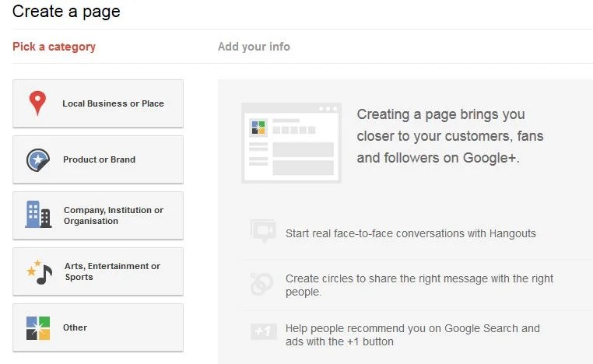Click the +1 button icon
Image resolution: width=593 pixels, height=364 pixels.
(x=261, y=332)
